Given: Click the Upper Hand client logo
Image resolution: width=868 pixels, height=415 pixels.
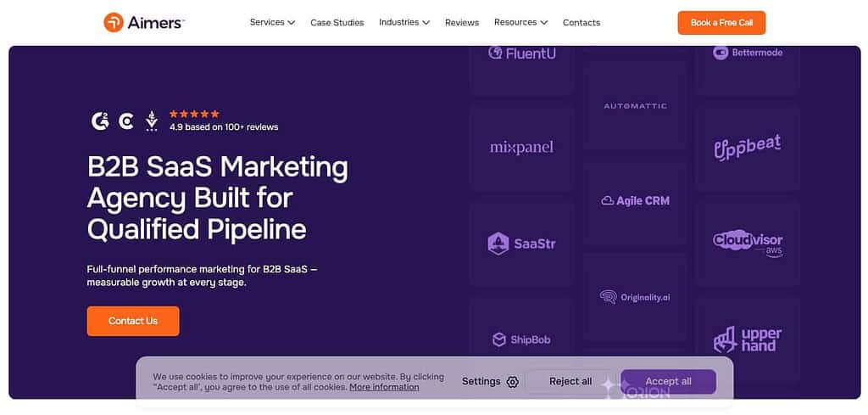Looking at the screenshot, I should [x=748, y=339].
